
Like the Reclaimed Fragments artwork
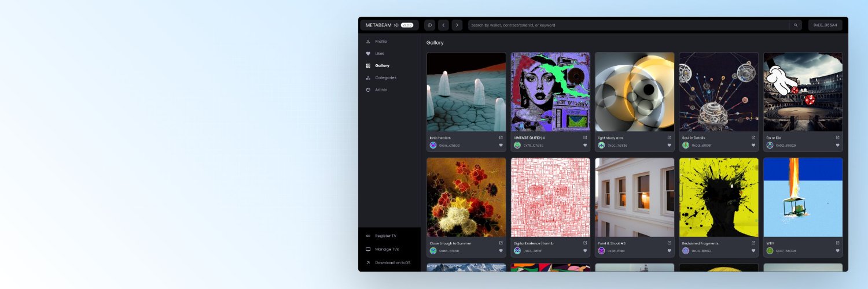[x=753, y=251]
